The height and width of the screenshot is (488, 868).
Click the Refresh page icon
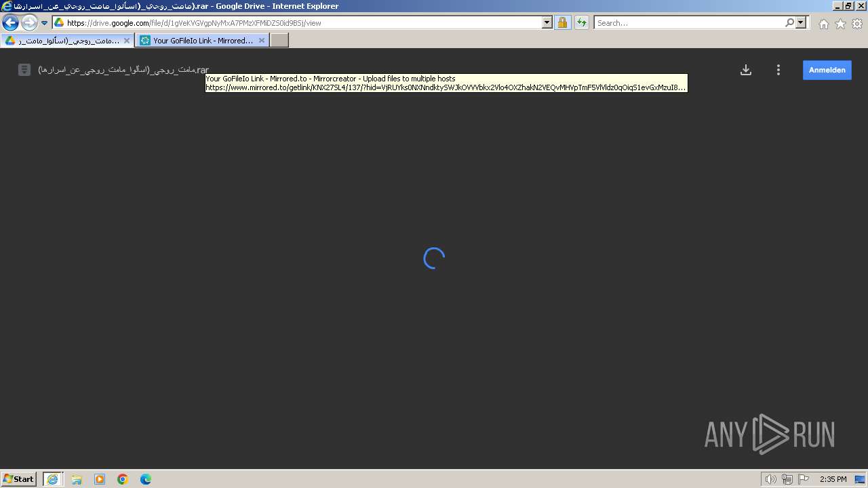(x=581, y=22)
